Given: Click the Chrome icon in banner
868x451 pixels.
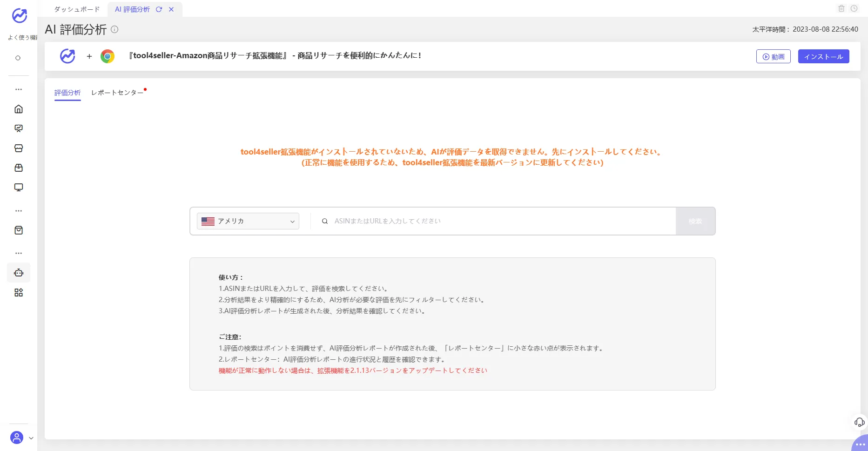Looking at the screenshot, I should tap(108, 56).
